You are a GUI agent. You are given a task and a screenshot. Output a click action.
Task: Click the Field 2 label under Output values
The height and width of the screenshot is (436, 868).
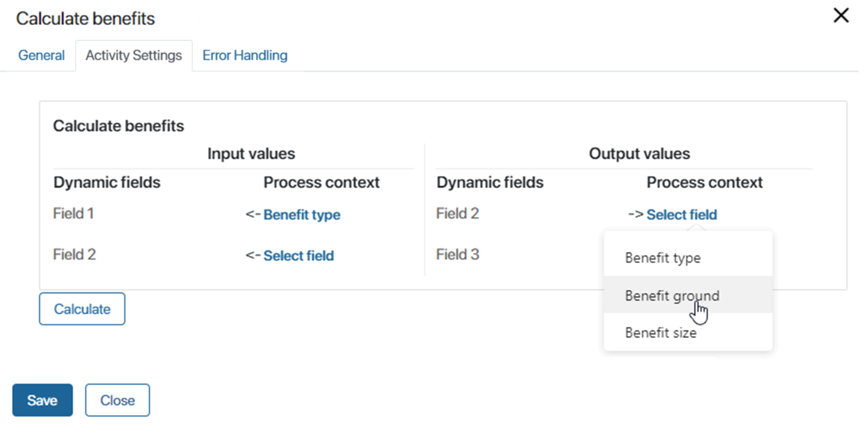(x=458, y=214)
